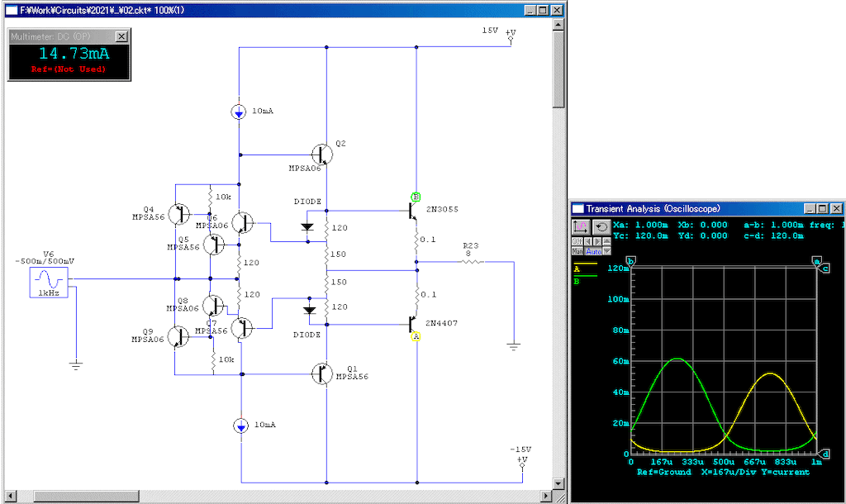This screenshot has height=504, width=846.
Task: Select probe B marker on 2N3055
Action: point(416,197)
